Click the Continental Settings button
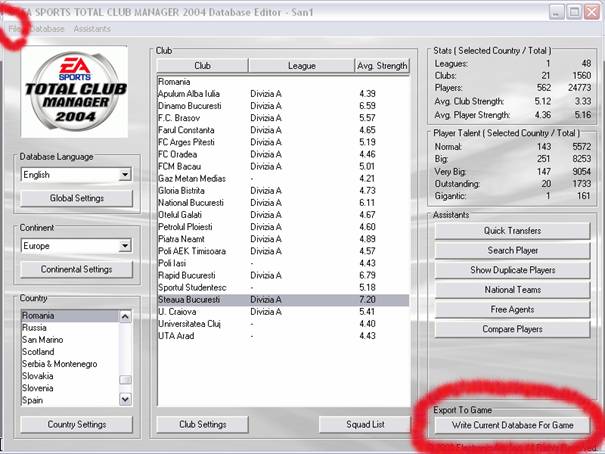 pos(77,269)
